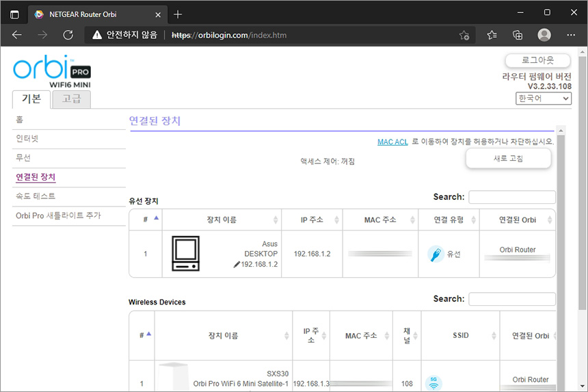This screenshot has height=392, width=588.
Task: Click the inner panel scrollbar up arrow
Action: (x=561, y=131)
